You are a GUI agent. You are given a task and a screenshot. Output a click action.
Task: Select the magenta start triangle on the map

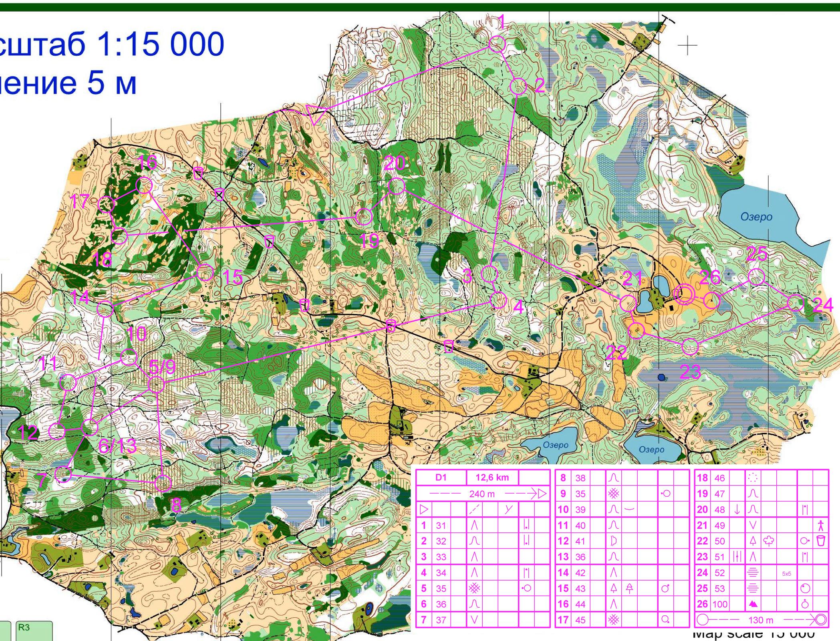coord(315,113)
